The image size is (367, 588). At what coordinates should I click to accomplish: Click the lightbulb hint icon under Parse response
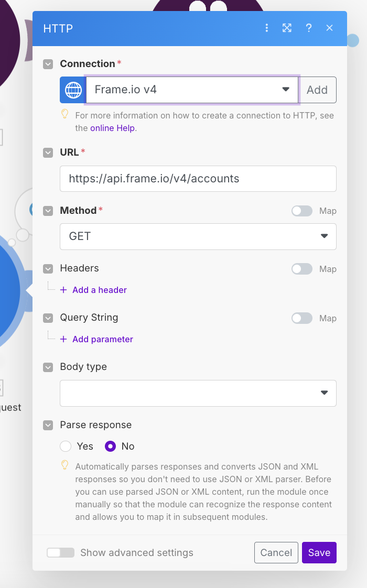coord(65,465)
